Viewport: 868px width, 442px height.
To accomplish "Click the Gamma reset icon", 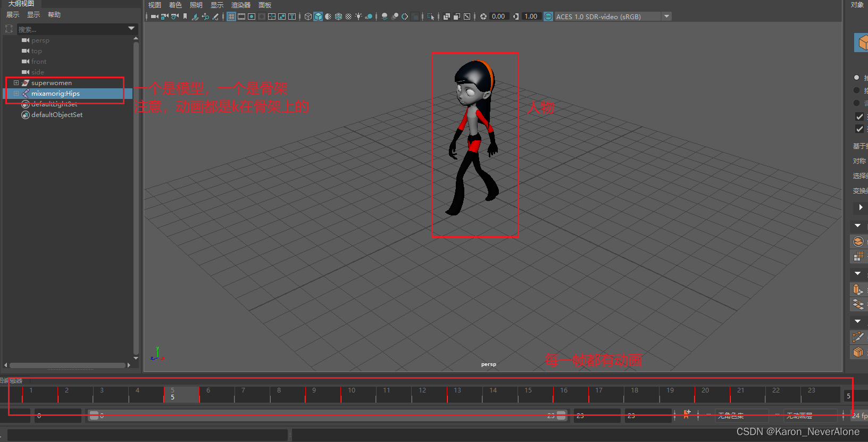I will 516,16.
